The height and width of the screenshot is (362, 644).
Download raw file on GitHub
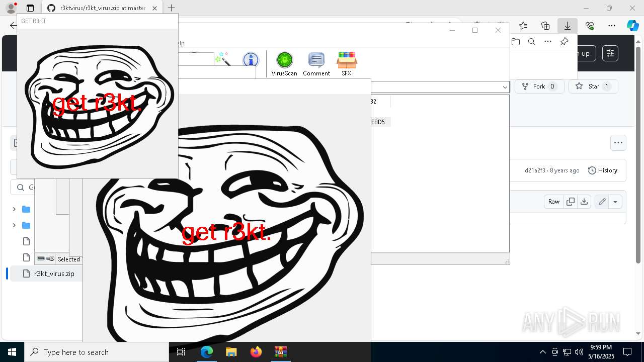(x=584, y=202)
